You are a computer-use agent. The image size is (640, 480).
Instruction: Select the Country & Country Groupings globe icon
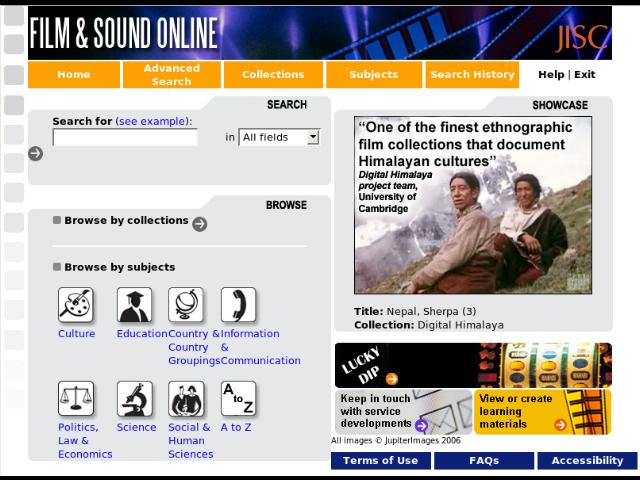186,305
